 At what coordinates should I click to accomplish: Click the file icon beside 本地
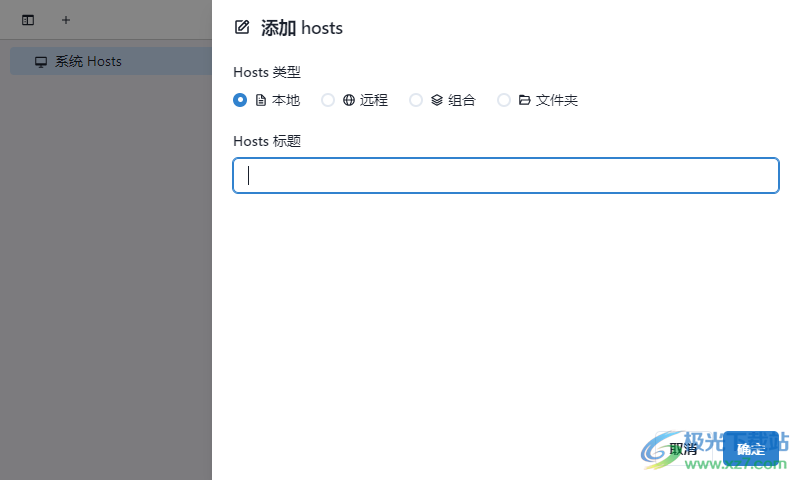261,100
